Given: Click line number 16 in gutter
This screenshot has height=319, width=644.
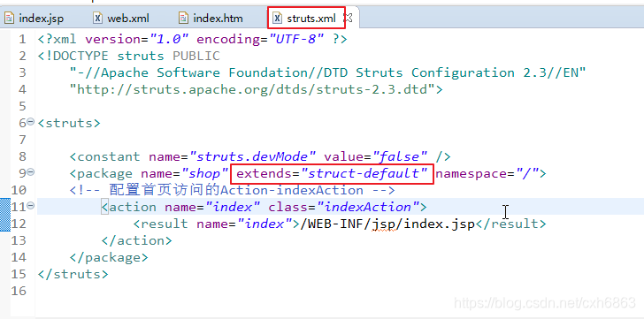Looking at the screenshot, I should point(19,291).
